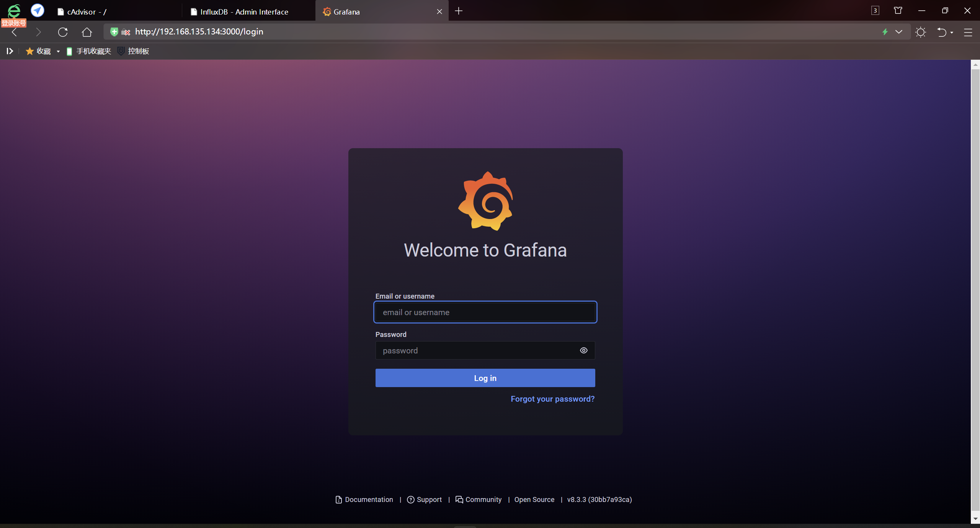The width and height of the screenshot is (980, 528).
Task: Go back using the back arrow
Action: point(15,32)
